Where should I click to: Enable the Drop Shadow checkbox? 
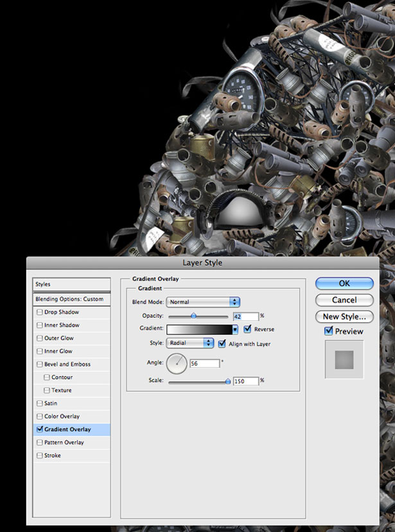(40, 312)
